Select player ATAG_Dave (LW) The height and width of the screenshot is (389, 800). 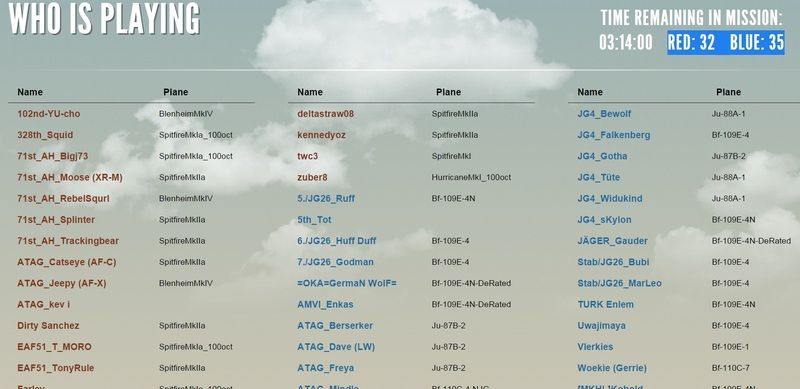pyautogui.click(x=336, y=347)
